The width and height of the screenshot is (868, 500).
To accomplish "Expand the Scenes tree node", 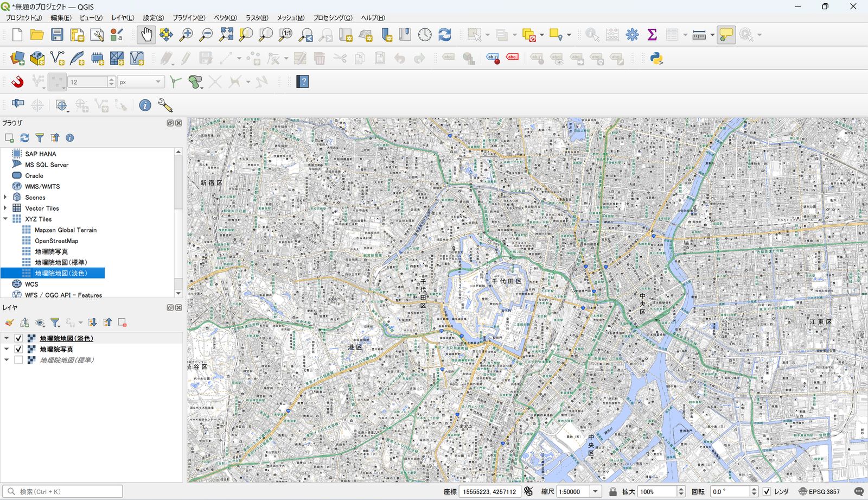I will pos(5,198).
